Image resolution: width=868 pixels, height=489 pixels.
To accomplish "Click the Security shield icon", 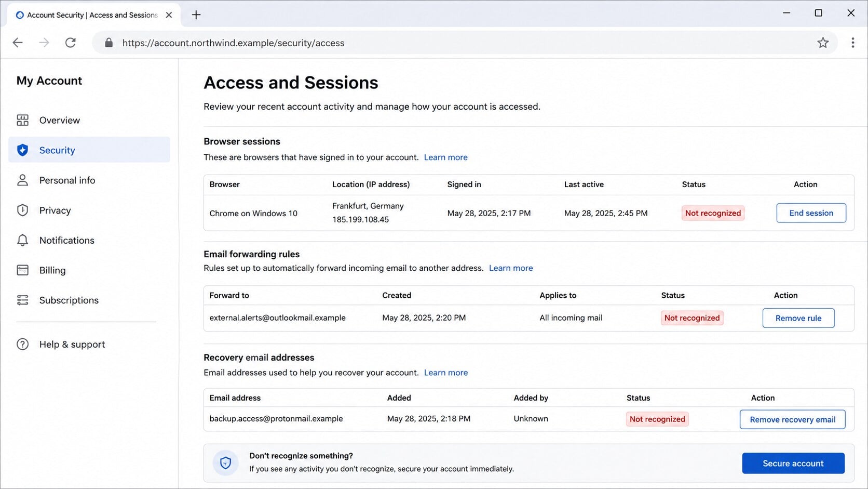I will click(22, 150).
